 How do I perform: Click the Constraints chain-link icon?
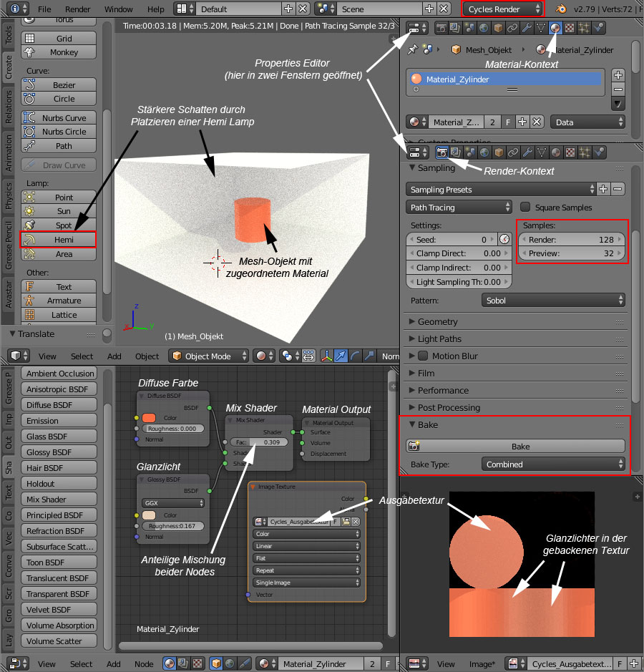512,27
